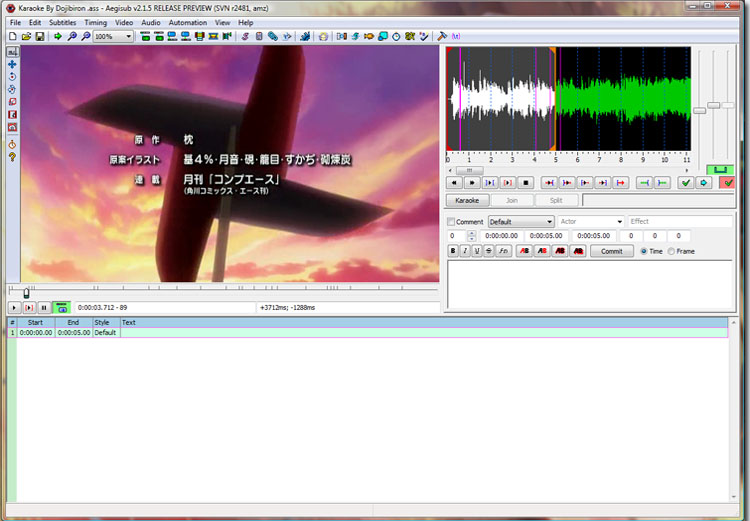
Task: Increase layer number with stepper arrow
Action: [x=472, y=233]
